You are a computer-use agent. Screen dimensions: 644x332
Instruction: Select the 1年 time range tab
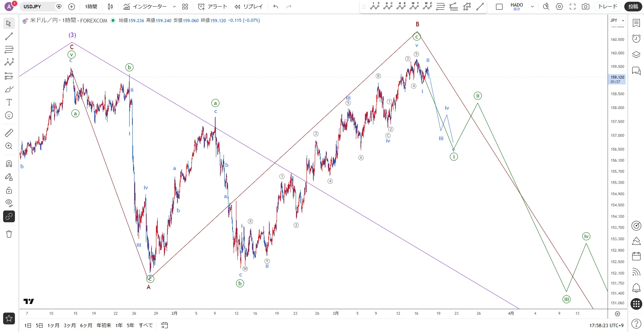119,325
